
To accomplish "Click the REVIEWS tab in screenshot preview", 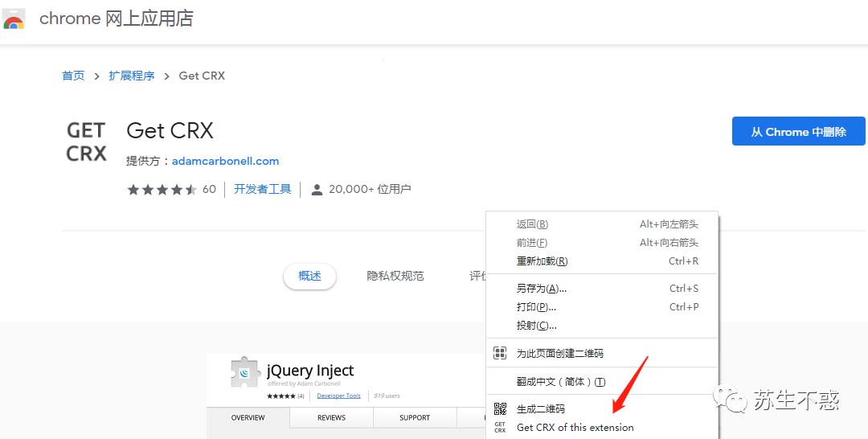I will [x=331, y=418].
